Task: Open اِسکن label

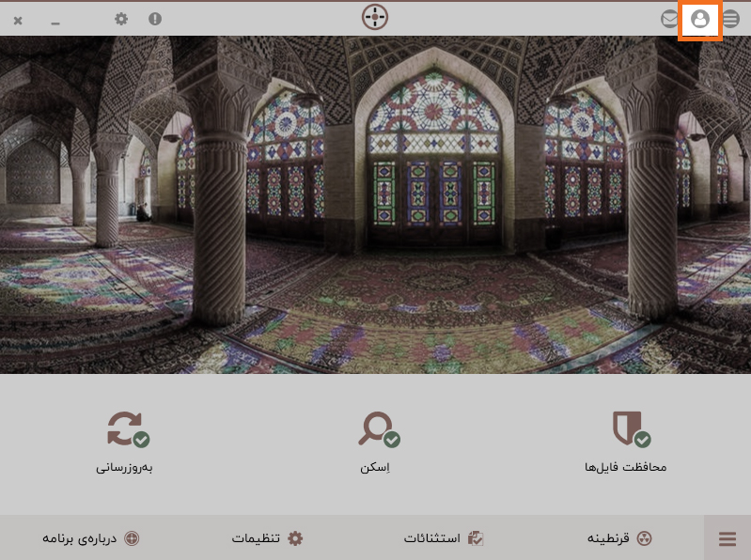Action: (375, 467)
